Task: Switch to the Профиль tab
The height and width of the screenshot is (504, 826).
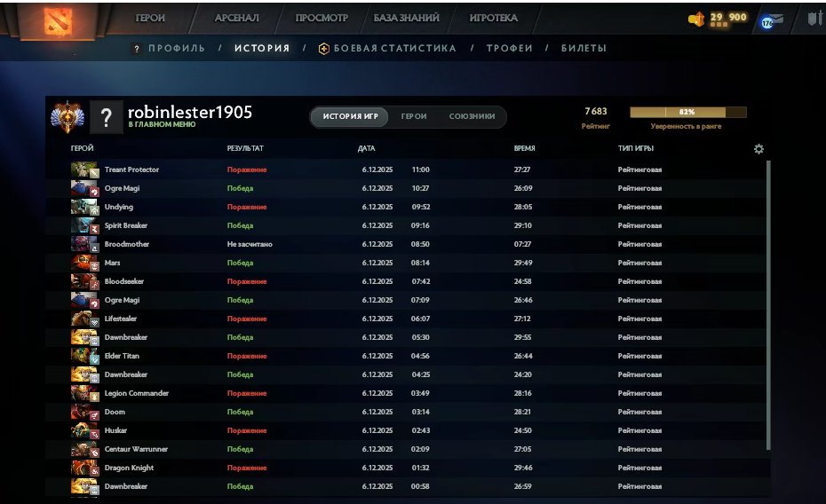Action: [x=177, y=49]
